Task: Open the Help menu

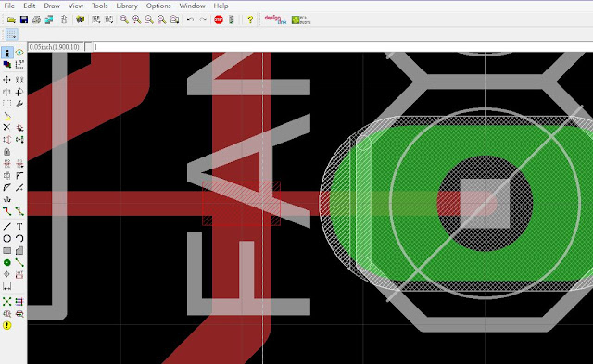Action: [x=221, y=6]
